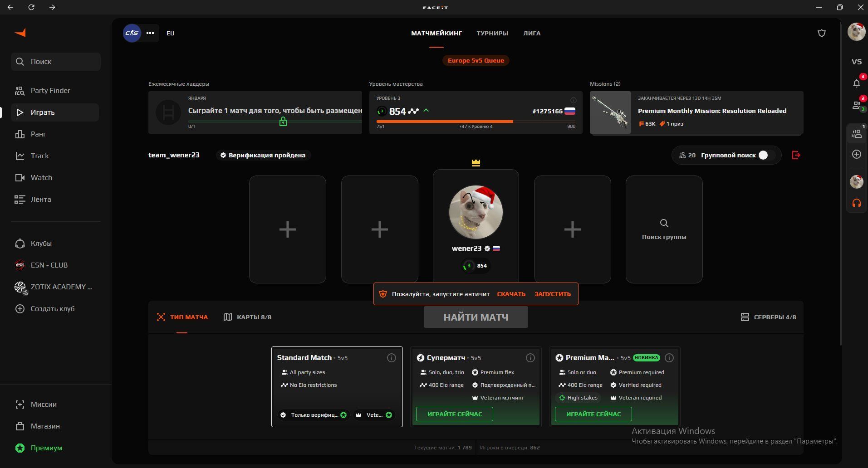
Task: Open the three-dots game selector menu
Action: coord(150,33)
